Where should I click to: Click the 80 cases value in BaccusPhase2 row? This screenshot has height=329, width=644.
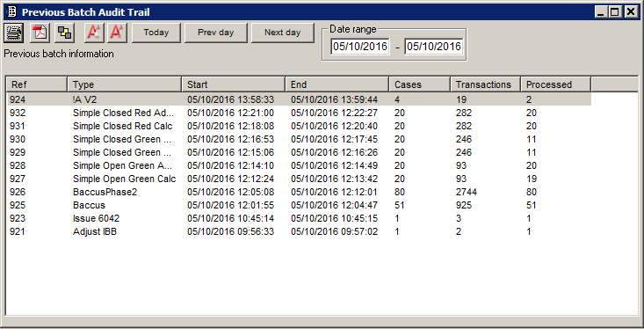[400, 192]
